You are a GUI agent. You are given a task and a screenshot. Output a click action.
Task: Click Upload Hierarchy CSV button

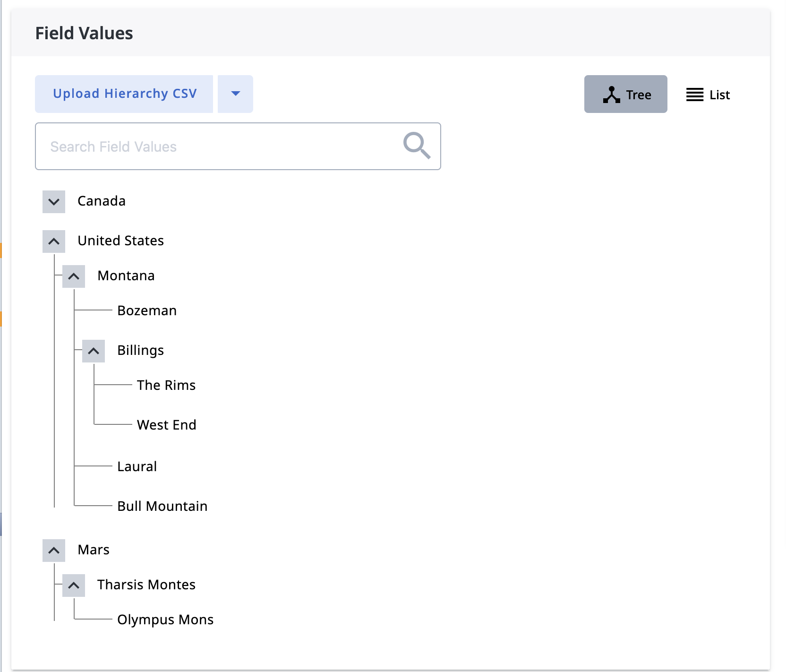point(124,94)
